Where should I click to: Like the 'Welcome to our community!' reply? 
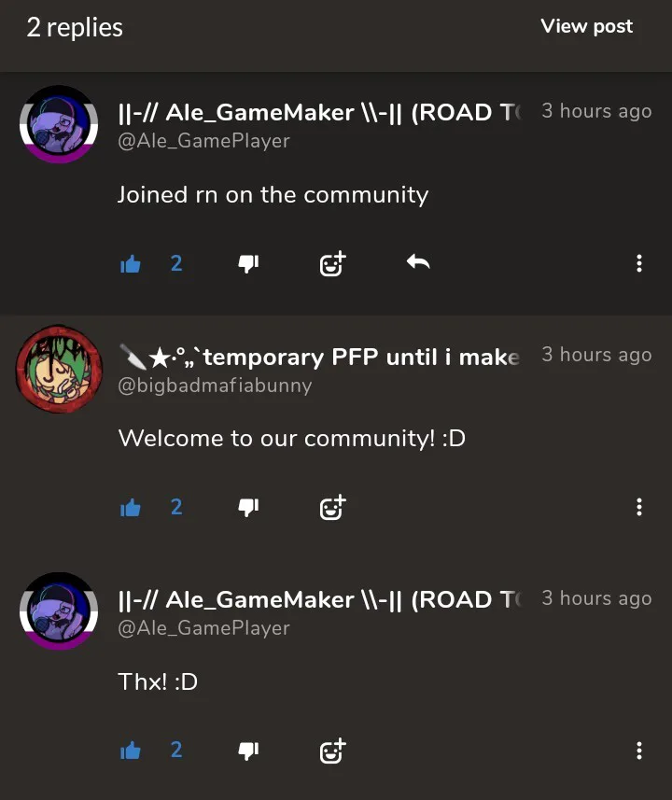130,508
